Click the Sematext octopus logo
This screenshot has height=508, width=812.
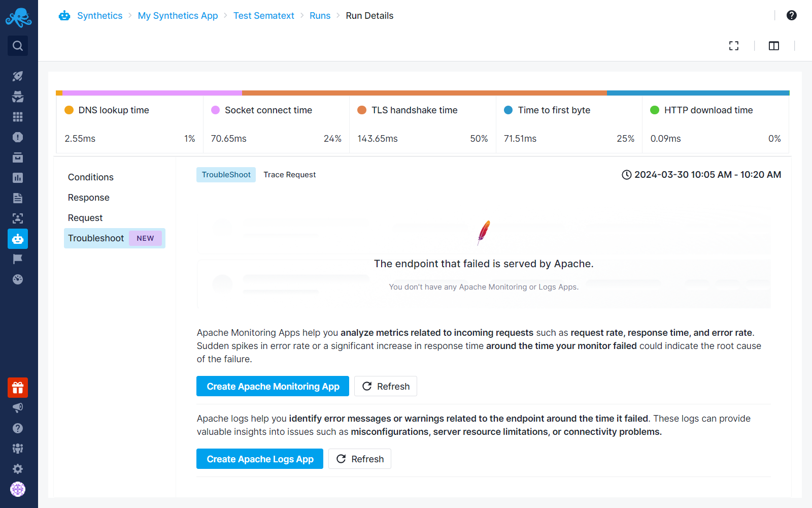click(x=18, y=18)
